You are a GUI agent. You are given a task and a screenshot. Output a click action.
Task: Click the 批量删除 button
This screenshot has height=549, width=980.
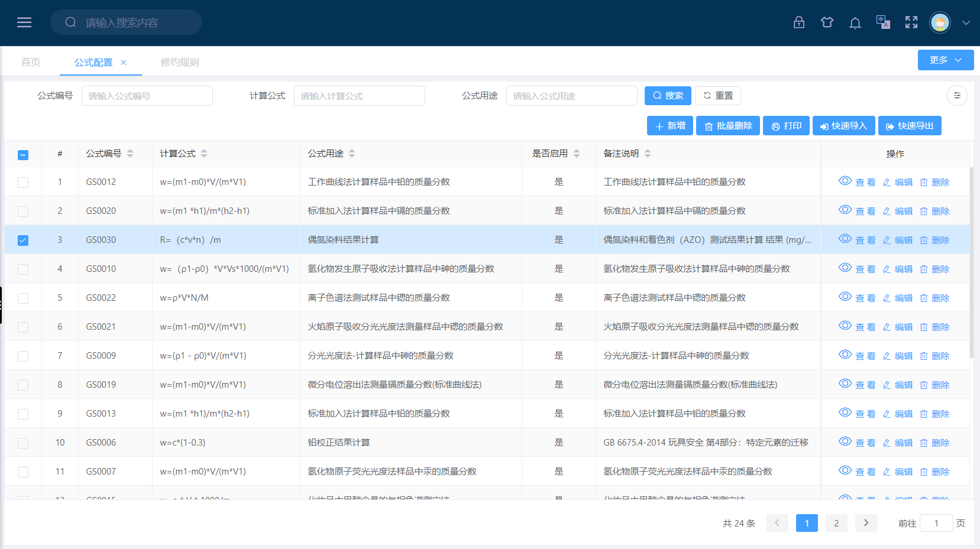click(x=728, y=126)
